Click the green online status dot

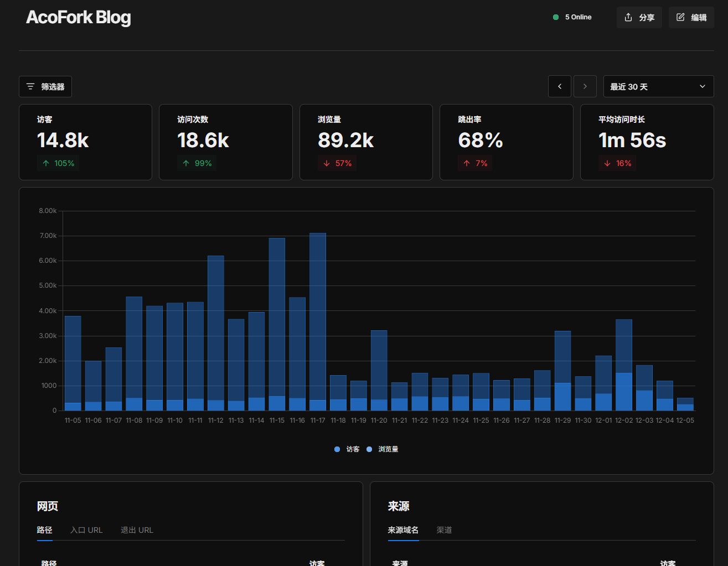[x=556, y=17]
